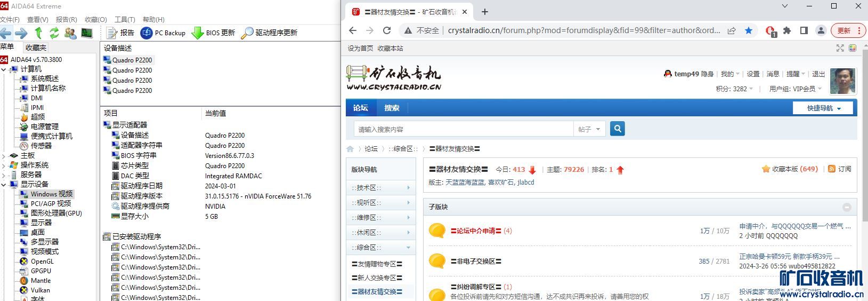Open the 报告 report toolbar button
The height and width of the screenshot is (301, 868).
120,33
